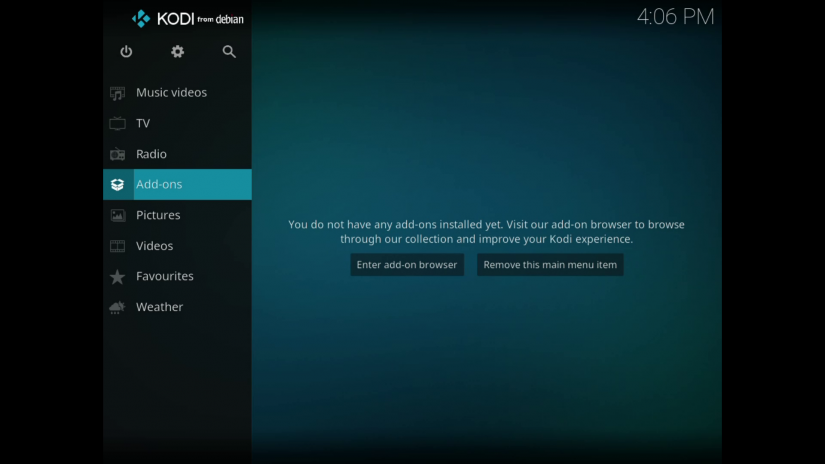Open the Music videos menu item
Screen dimensions: 825x464
(x=177, y=93)
